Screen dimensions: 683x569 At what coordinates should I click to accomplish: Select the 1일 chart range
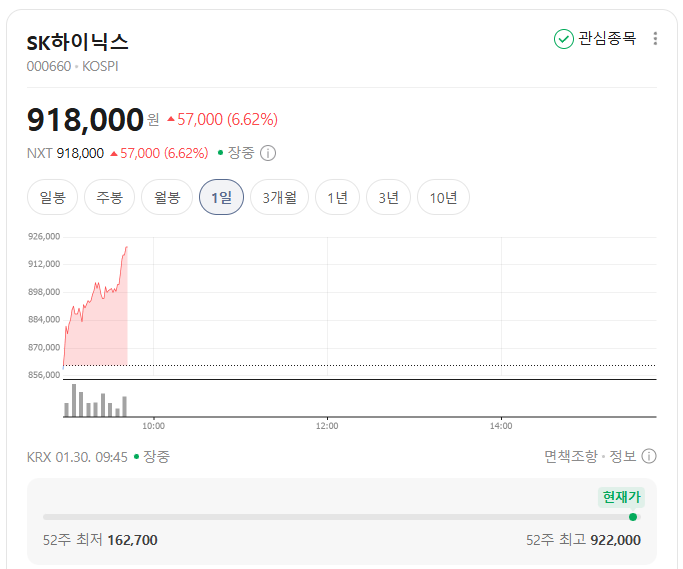pyautogui.click(x=221, y=197)
